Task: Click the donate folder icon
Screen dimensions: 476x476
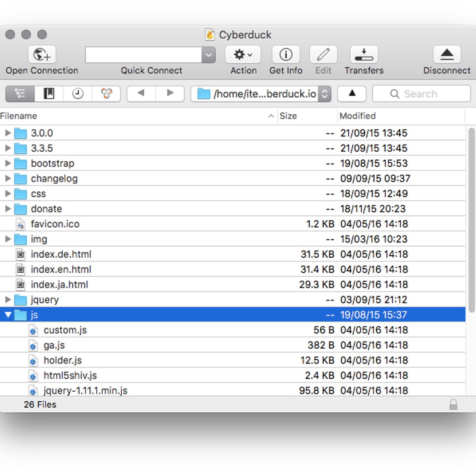Action: (x=20, y=209)
